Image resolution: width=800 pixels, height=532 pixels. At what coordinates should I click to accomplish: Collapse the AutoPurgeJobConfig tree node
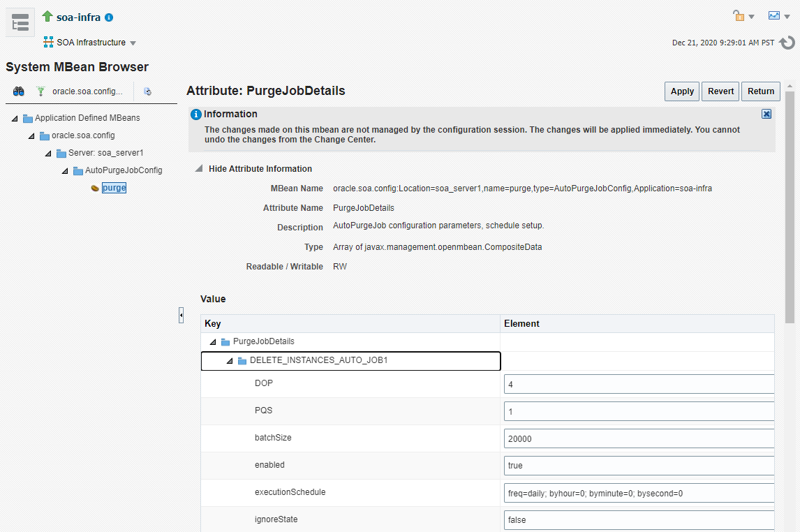pyautogui.click(x=66, y=170)
